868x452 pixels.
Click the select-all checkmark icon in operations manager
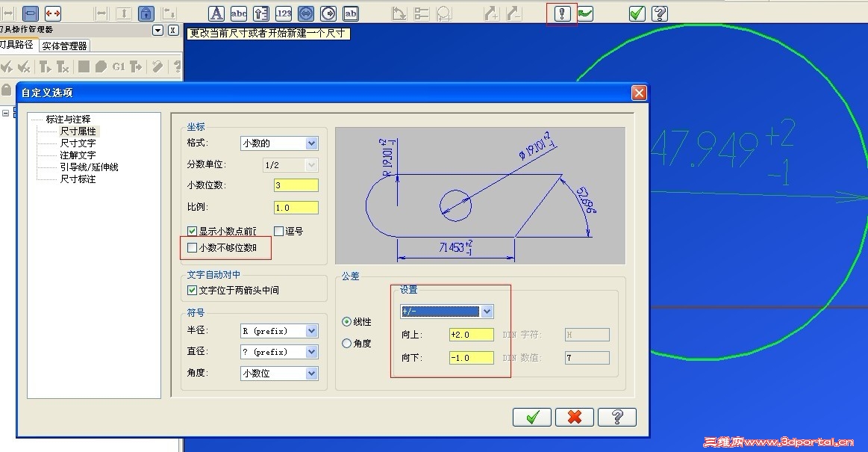pos(7,67)
